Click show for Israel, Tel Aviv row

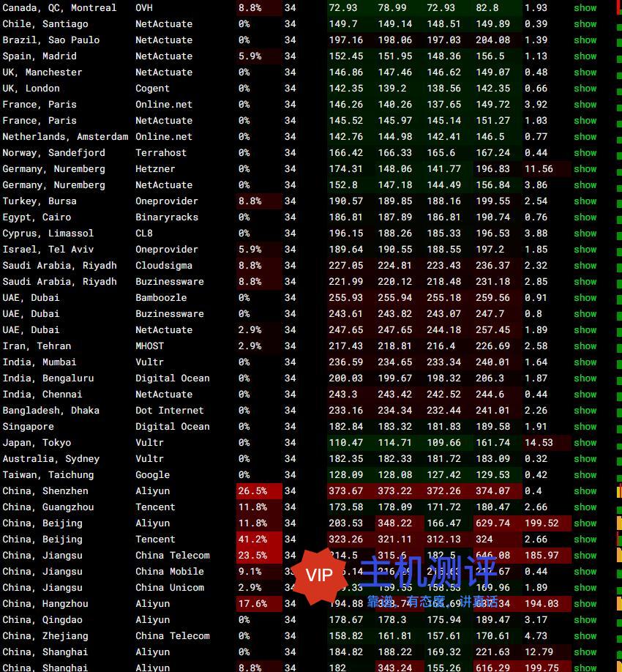585,250
